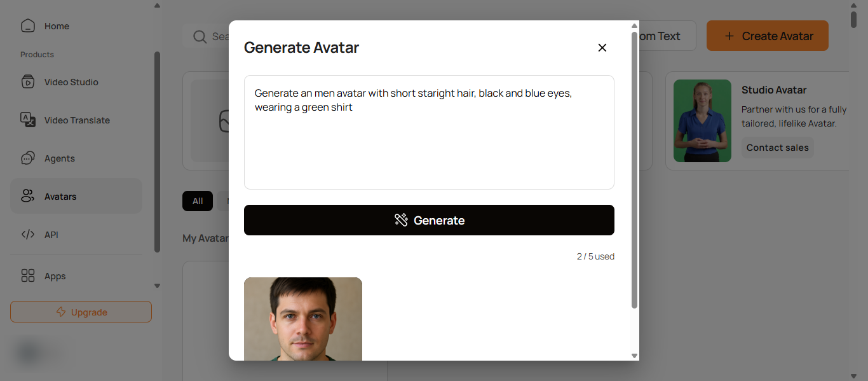Click the Apps grid icon
The height and width of the screenshot is (381, 868).
tap(28, 276)
